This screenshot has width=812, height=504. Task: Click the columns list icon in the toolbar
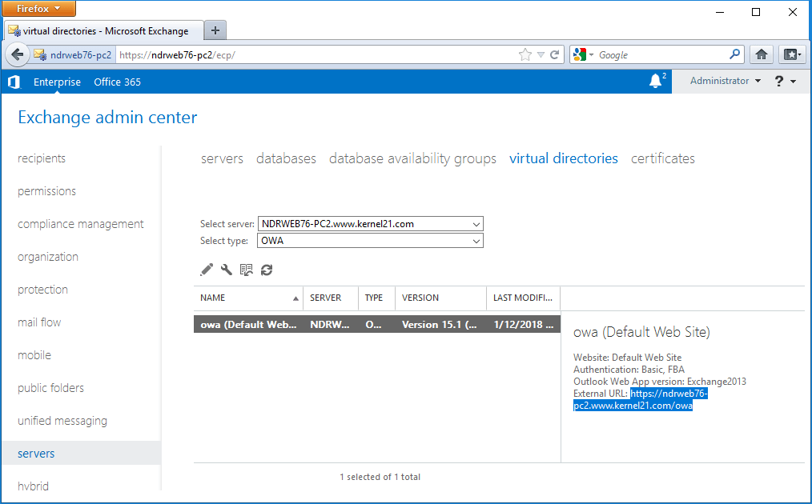pyautogui.click(x=246, y=270)
